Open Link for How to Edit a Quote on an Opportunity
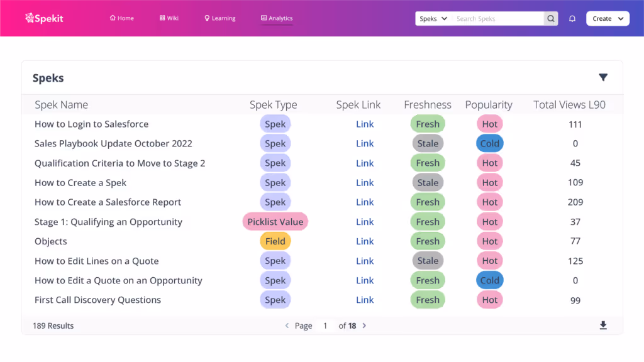 365,280
